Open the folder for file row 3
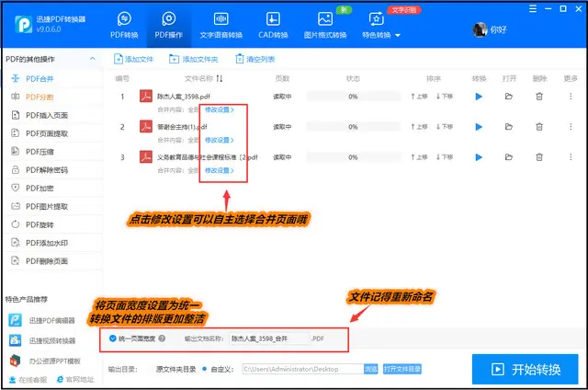This screenshot has width=588, height=390. [x=508, y=157]
